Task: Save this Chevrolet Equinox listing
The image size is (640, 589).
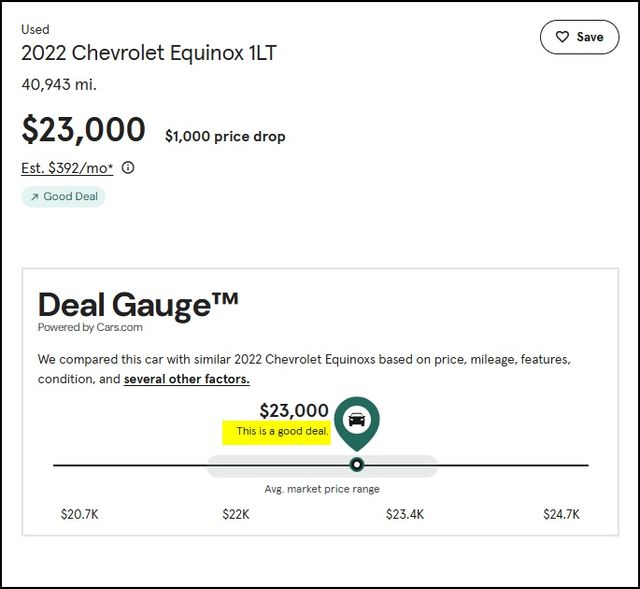Action: coord(580,37)
